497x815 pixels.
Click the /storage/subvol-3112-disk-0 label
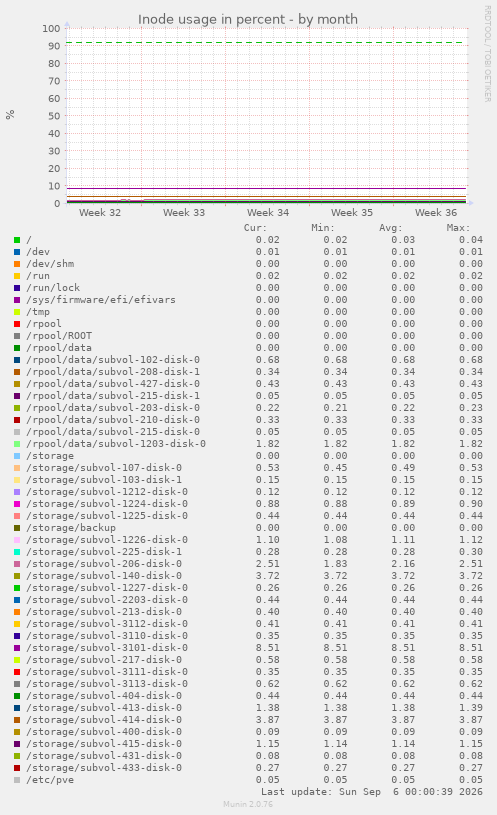point(107,624)
